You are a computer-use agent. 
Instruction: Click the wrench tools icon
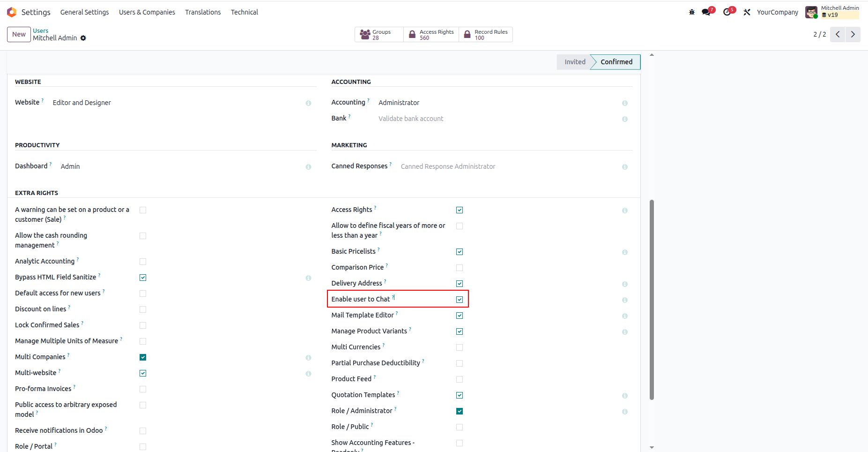point(747,12)
